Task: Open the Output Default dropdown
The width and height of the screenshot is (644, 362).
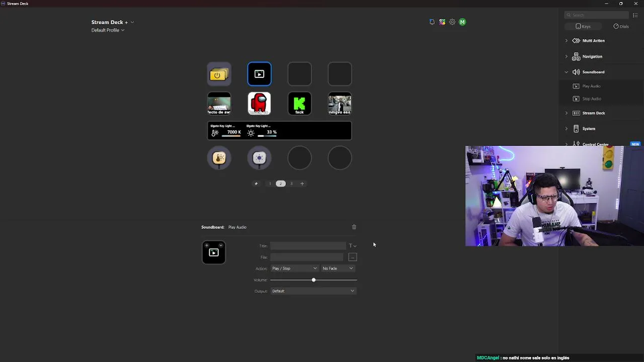Action: coord(313,291)
